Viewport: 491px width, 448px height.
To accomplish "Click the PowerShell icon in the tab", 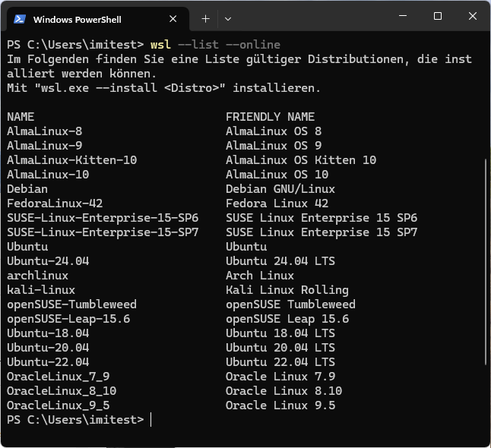I will click(21, 19).
